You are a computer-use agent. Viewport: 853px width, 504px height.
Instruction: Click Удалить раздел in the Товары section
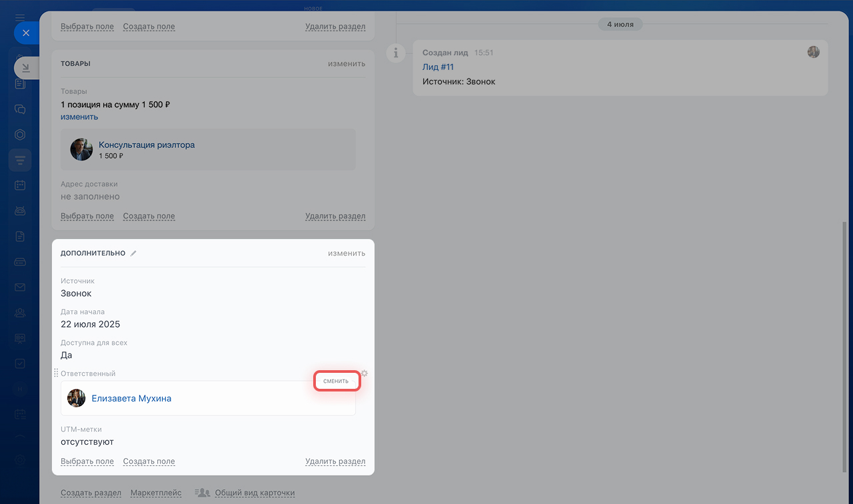click(335, 216)
